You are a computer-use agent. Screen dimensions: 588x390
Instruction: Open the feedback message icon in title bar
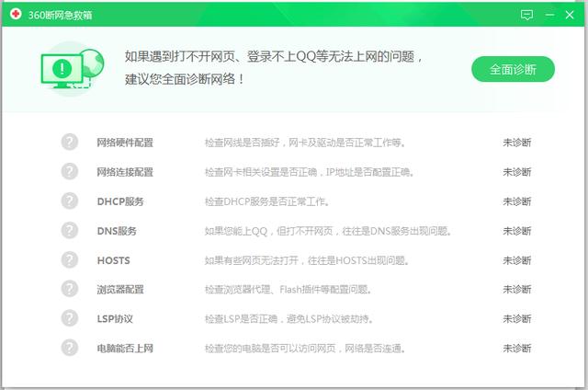tap(526, 15)
